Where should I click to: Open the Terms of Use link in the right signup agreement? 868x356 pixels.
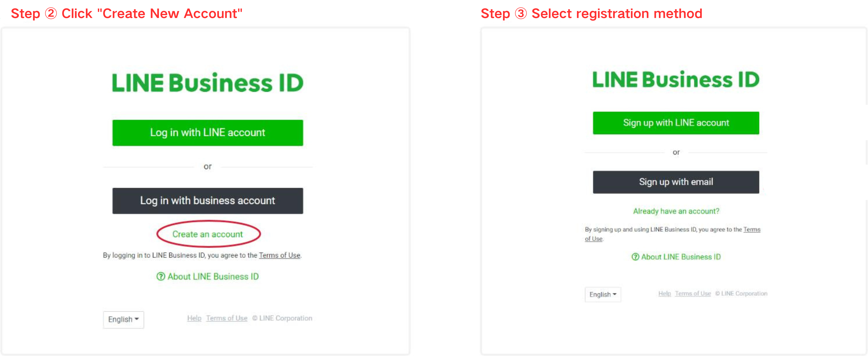752,230
